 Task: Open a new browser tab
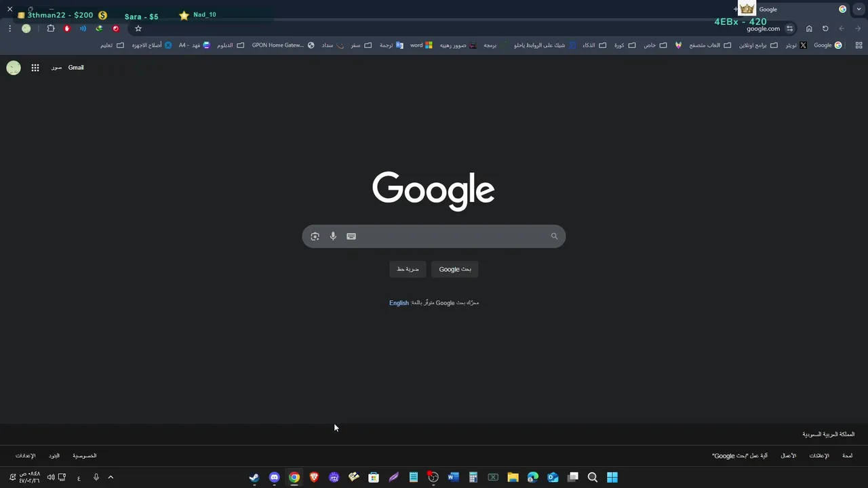[x=736, y=9]
